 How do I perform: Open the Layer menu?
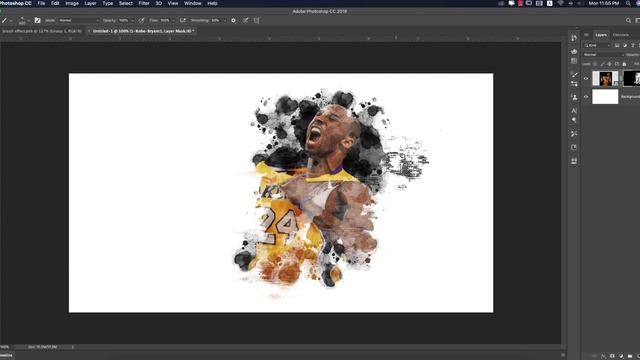tap(90, 3)
